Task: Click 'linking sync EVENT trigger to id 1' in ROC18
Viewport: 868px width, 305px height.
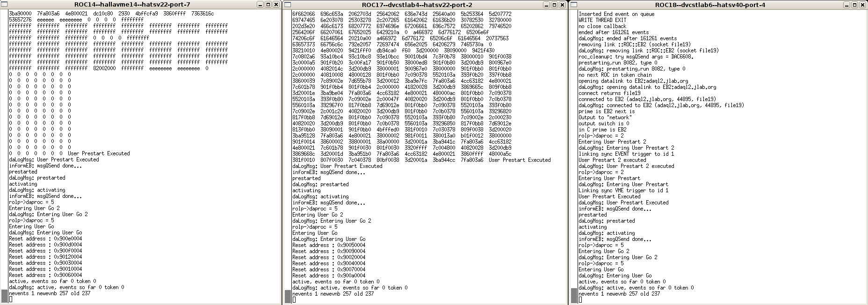Action: click(x=626, y=154)
